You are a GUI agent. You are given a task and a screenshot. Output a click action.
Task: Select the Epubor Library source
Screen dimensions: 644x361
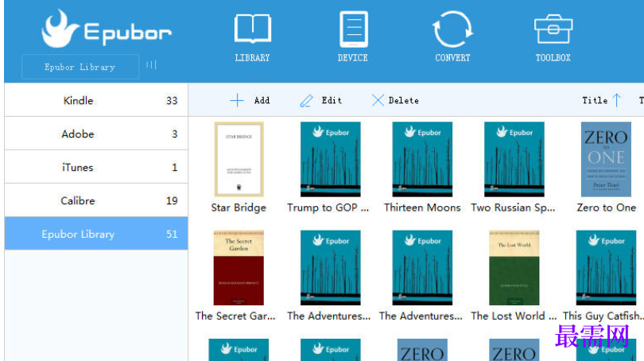pyautogui.click(x=96, y=234)
